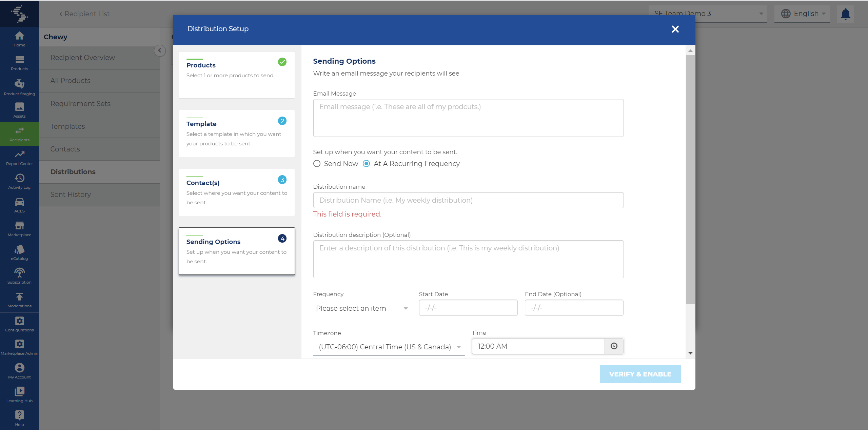Select At A Recurring Frequency option
Image resolution: width=868 pixels, height=430 pixels.
pyautogui.click(x=367, y=164)
